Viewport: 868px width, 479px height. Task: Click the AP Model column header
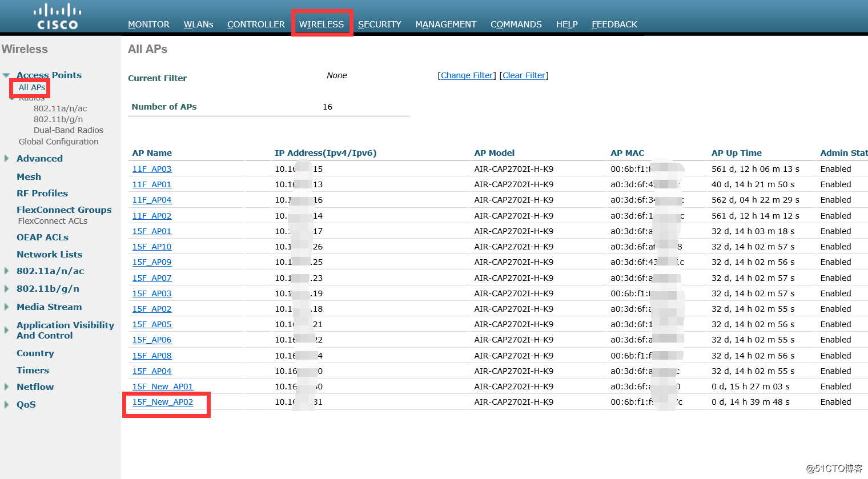tap(495, 153)
